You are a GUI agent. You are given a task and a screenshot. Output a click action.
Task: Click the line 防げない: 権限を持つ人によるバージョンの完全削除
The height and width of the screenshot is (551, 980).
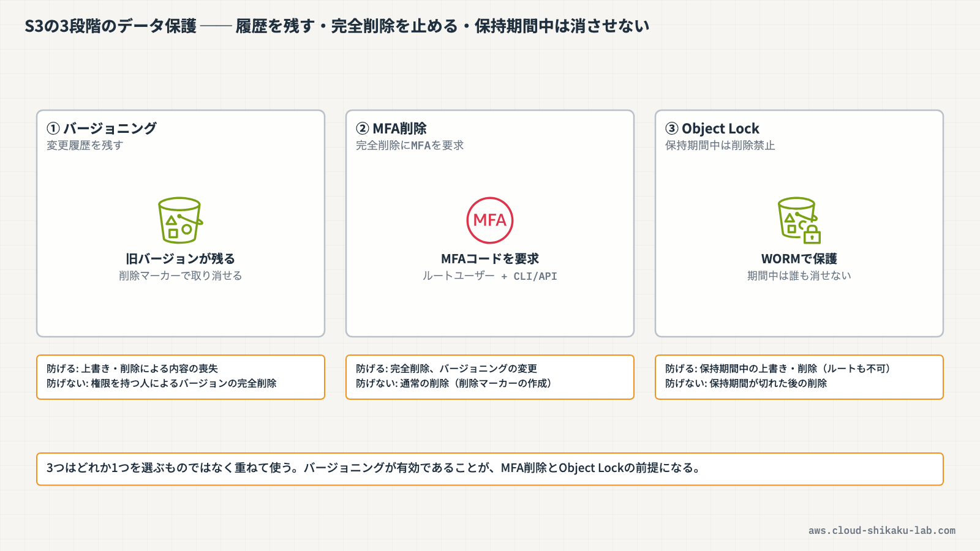tap(162, 383)
